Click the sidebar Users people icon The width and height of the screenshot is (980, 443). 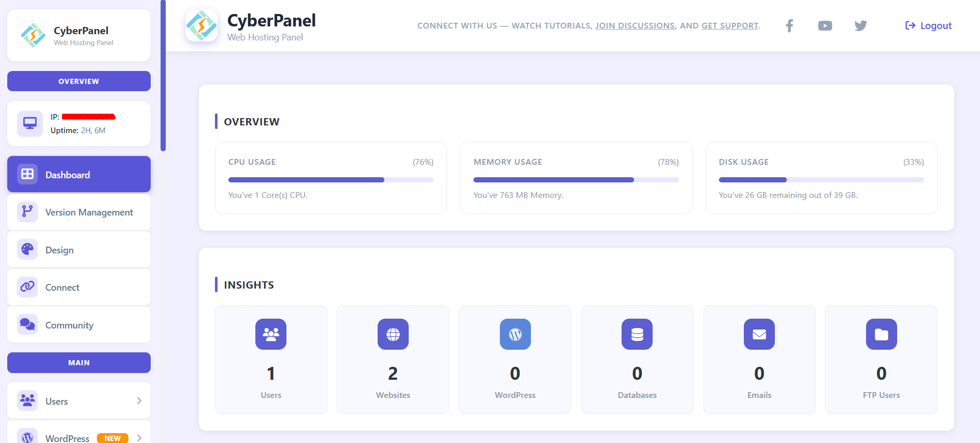[x=27, y=401]
